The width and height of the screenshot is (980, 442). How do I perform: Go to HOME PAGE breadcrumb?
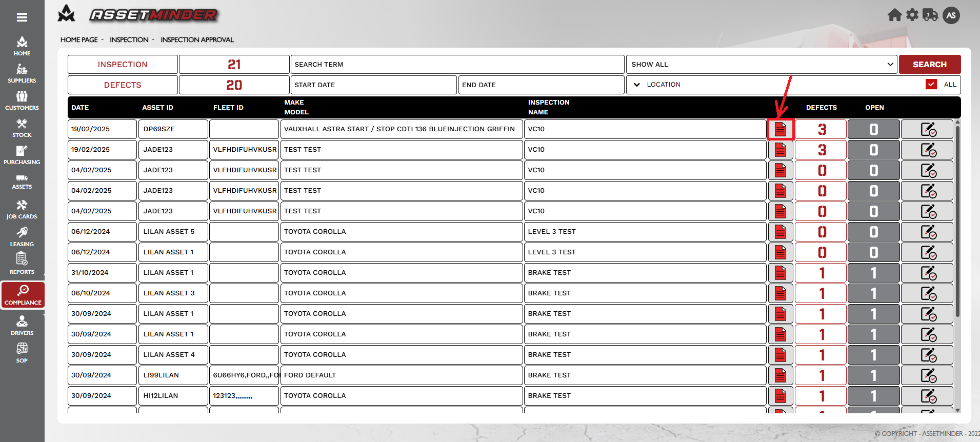[79, 40]
